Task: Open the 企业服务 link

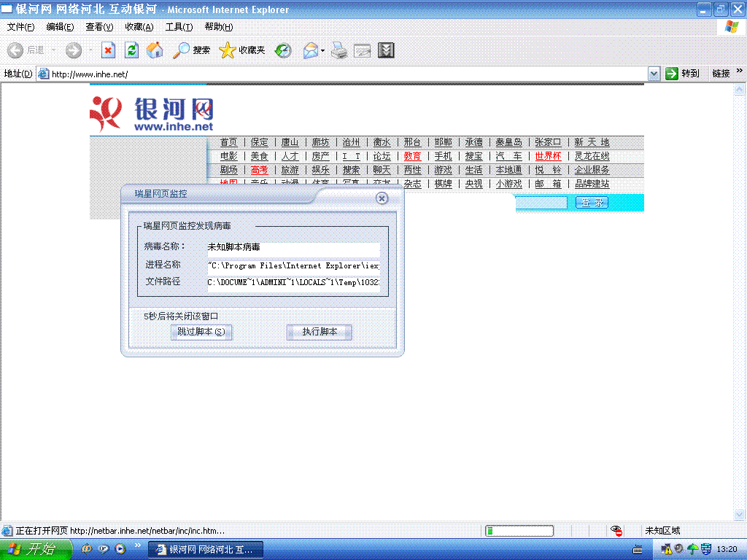Action: (592, 169)
